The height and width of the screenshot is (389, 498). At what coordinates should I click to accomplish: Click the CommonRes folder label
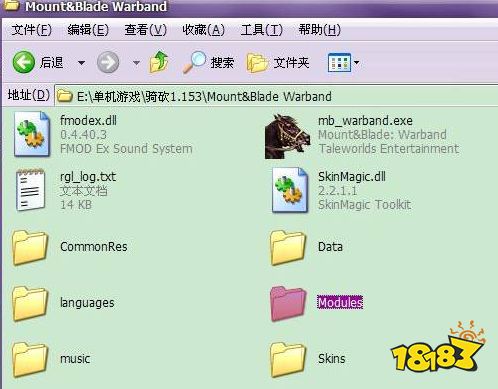click(x=94, y=247)
